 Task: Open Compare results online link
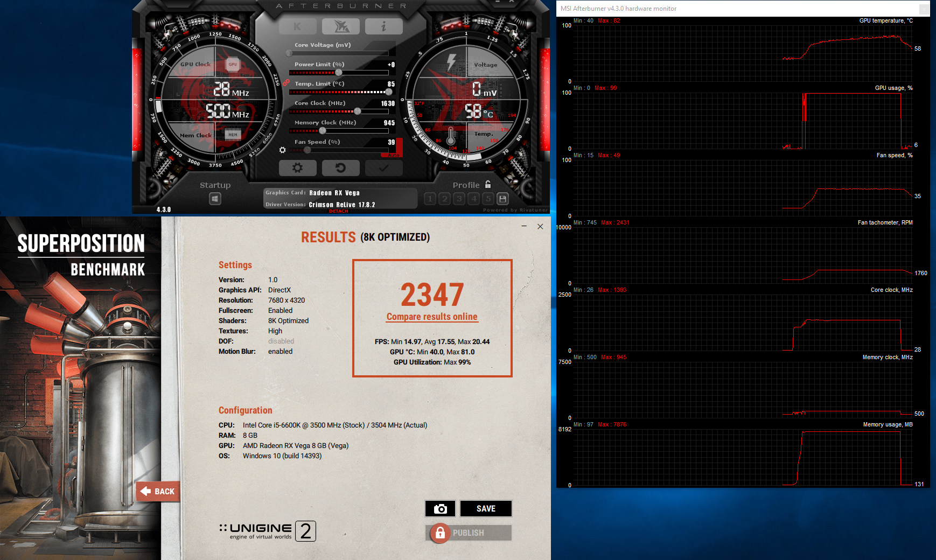(432, 317)
